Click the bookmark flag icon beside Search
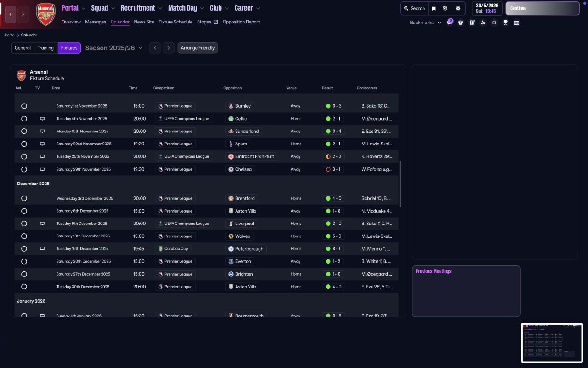The height and width of the screenshot is (368, 588). point(434,8)
